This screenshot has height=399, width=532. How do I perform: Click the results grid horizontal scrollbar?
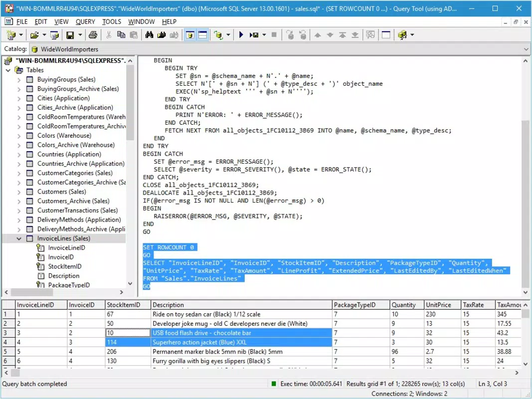[261, 373]
